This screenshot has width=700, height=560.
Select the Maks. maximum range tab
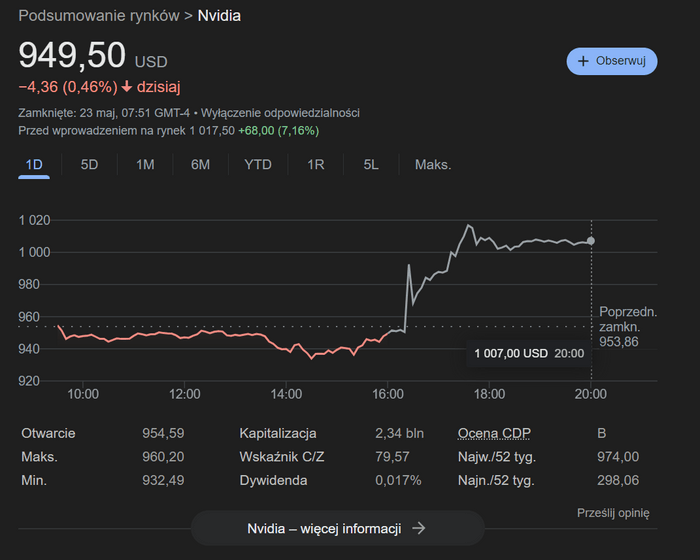(x=433, y=165)
